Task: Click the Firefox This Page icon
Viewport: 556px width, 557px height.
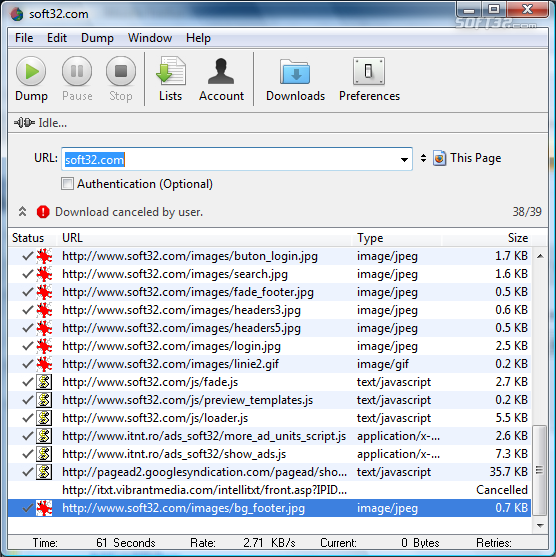Action: pos(439,158)
